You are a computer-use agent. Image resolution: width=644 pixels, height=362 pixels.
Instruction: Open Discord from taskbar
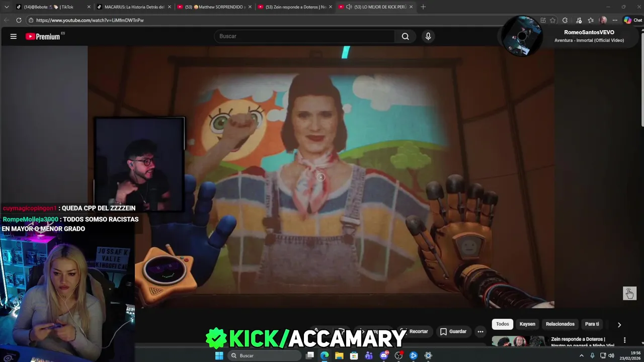point(384,355)
